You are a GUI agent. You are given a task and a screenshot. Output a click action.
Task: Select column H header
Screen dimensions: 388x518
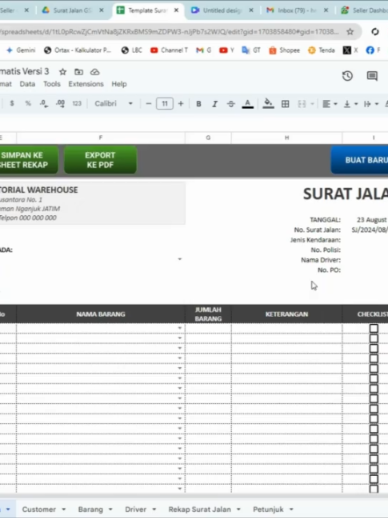287,137
